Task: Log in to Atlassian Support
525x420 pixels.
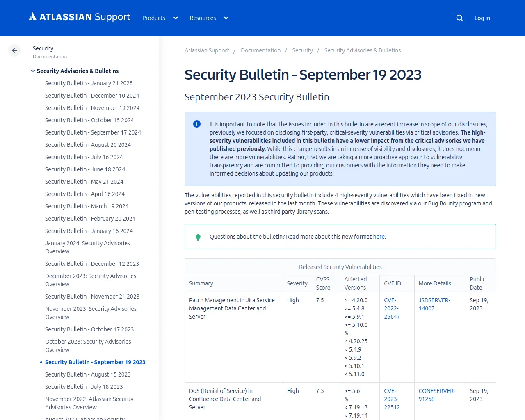Action: pyautogui.click(x=482, y=18)
